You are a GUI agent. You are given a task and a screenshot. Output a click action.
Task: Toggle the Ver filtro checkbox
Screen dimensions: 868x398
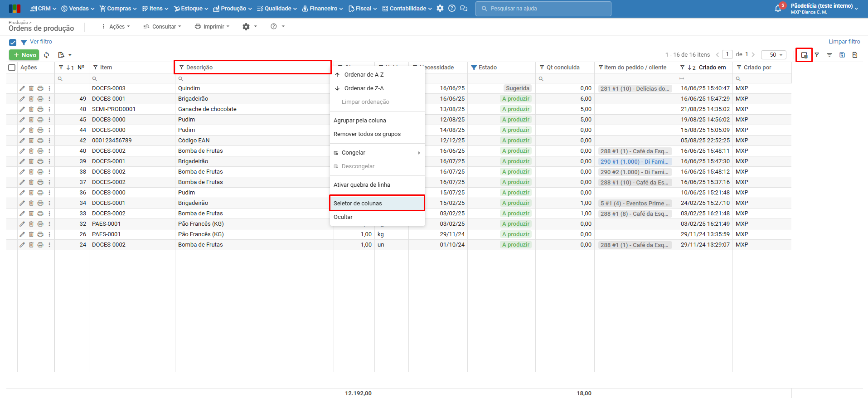(13, 42)
